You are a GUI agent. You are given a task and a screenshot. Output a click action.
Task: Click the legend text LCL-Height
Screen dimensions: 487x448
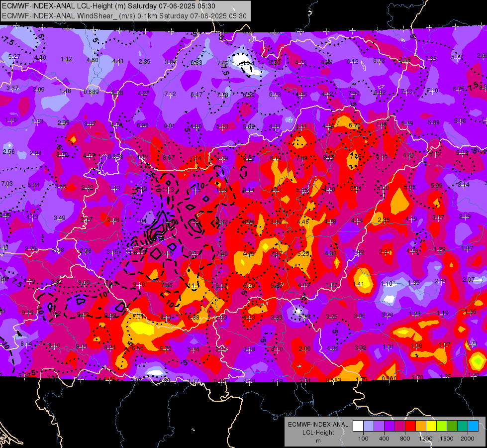point(318,433)
